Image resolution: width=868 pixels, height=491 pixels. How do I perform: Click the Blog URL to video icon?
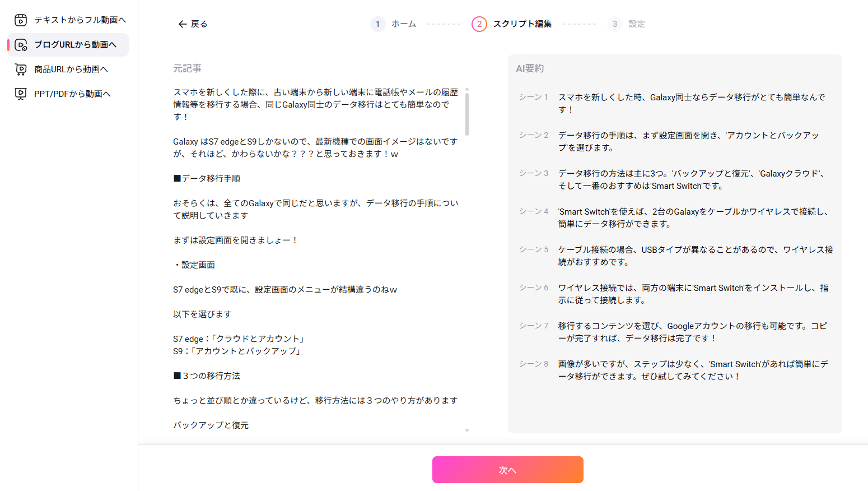pos(21,45)
